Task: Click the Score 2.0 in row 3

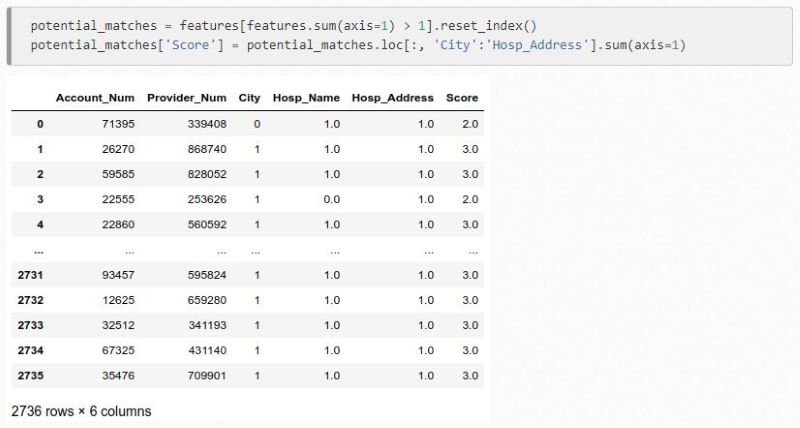Action: point(470,199)
